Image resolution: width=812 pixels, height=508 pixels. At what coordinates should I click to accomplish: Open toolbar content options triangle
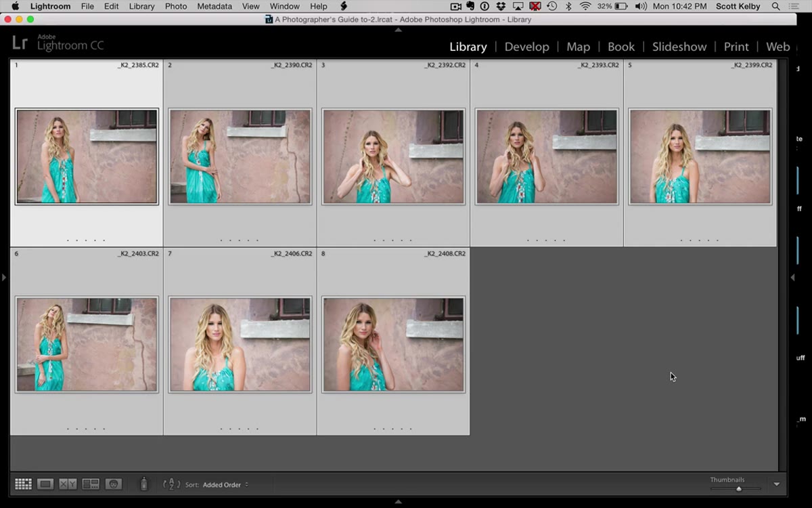point(776,484)
